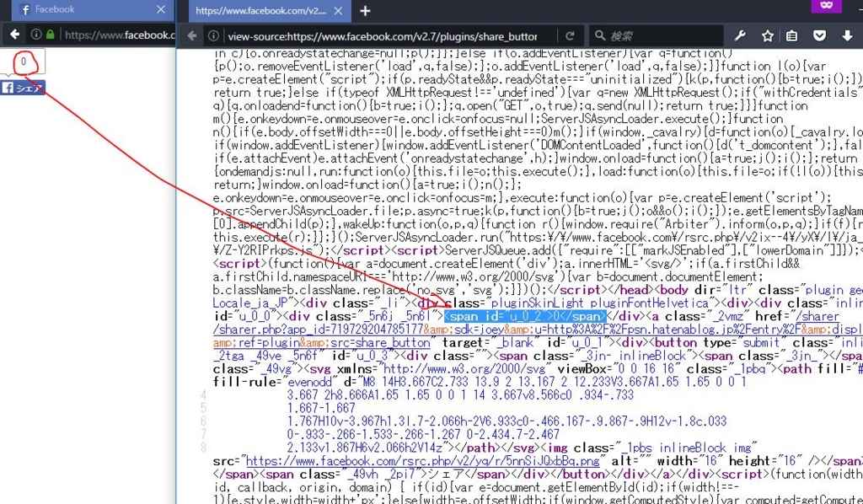The width and height of the screenshot is (863, 504).
Task: Click the 'Locale_ja_JP' class text
Action: pos(250,303)
